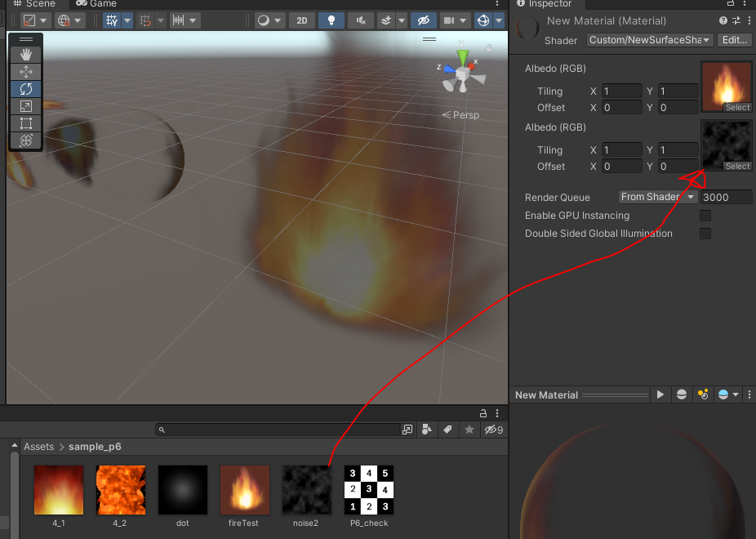Image resolution: width=756 pixels, height=539 pixels.
Task: Open the draw mode shading dropdown
Action: click(x=269, y=20)
